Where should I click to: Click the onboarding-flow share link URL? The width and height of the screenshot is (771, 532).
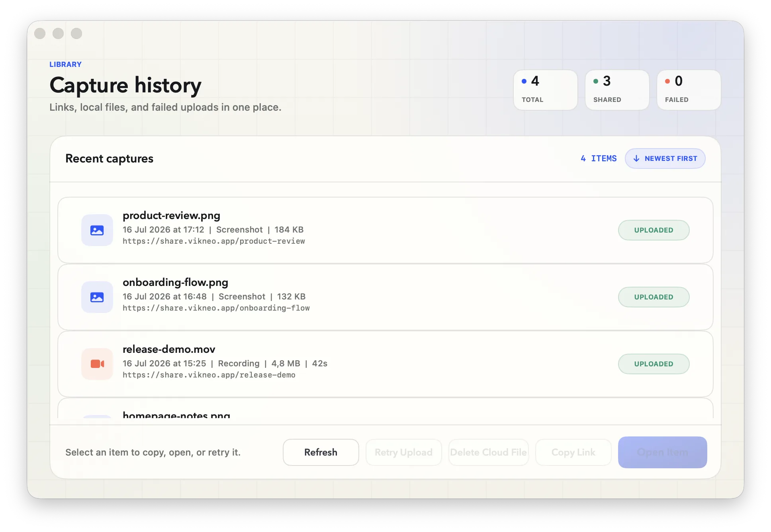(216, 308)
